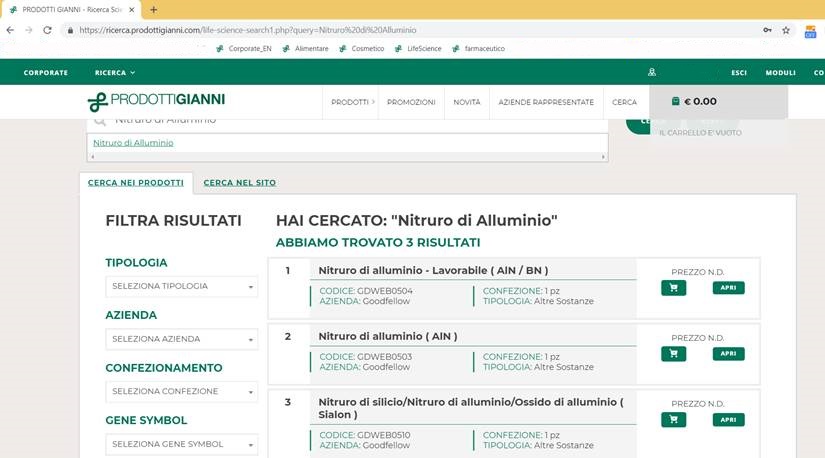Screen dimensions: 825x458
Task: Click the browser back arrow
Action: coord(10,30)
